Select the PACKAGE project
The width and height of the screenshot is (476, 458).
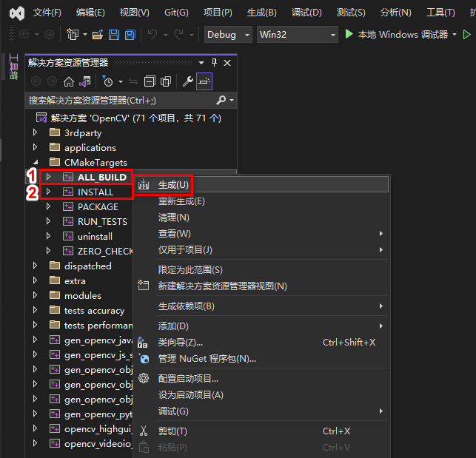[98, 206]
